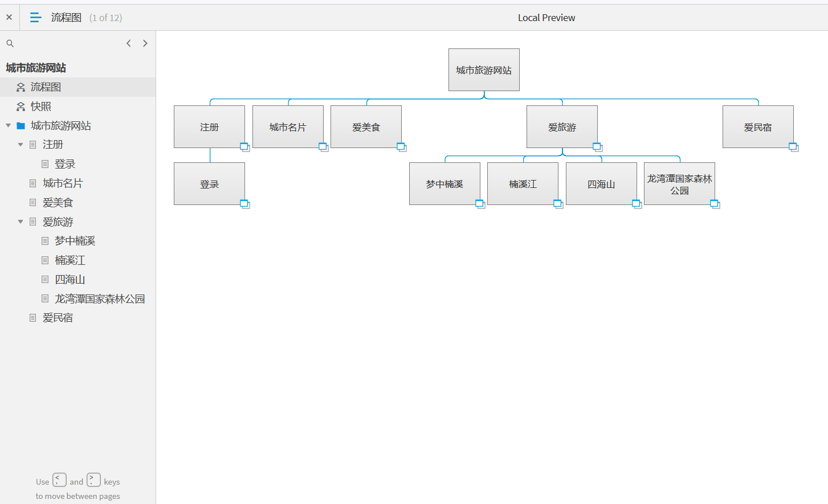
Task: Click the blue folder icon for 城市旅游网站
Action: 21,126
